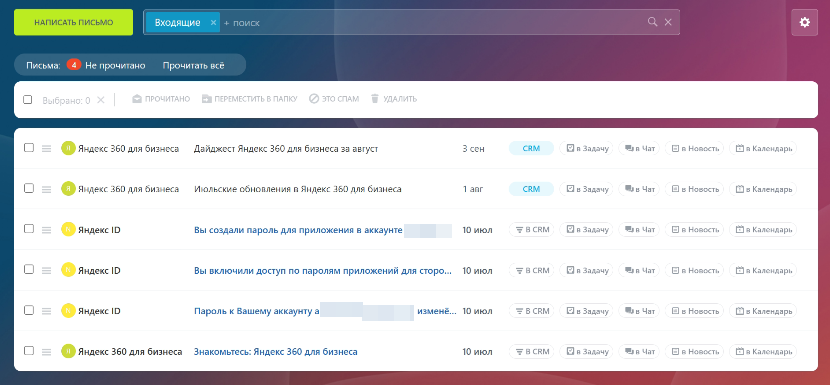Create task from Дайджест email (в Задачу)

tap(587, 148)
